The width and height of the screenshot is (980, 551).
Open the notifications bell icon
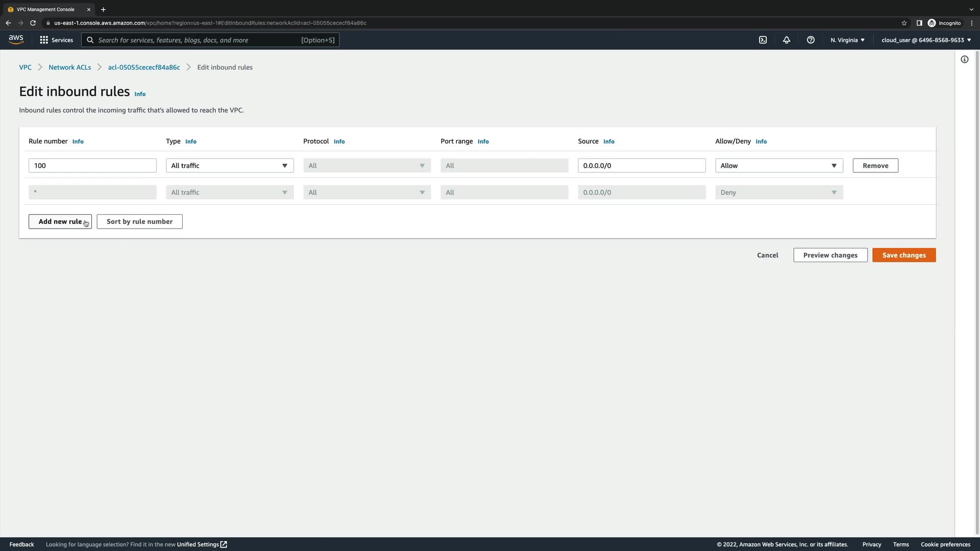pyautogui.click(x=787, y=40)
